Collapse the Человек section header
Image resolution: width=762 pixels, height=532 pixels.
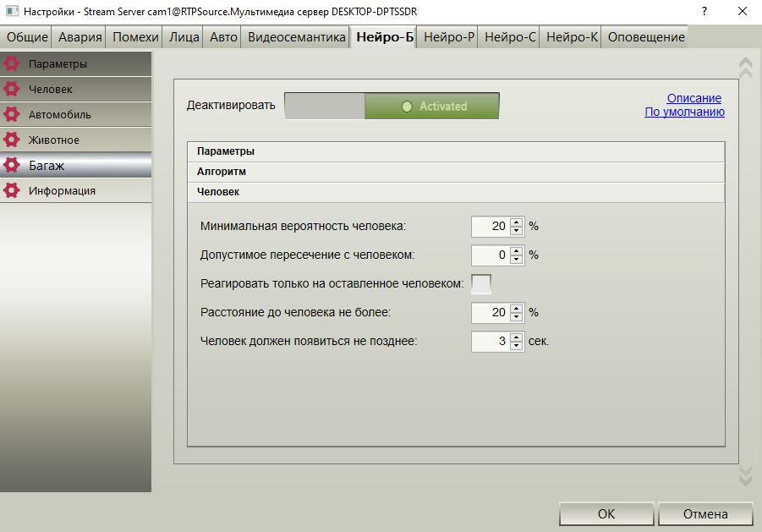456,192
